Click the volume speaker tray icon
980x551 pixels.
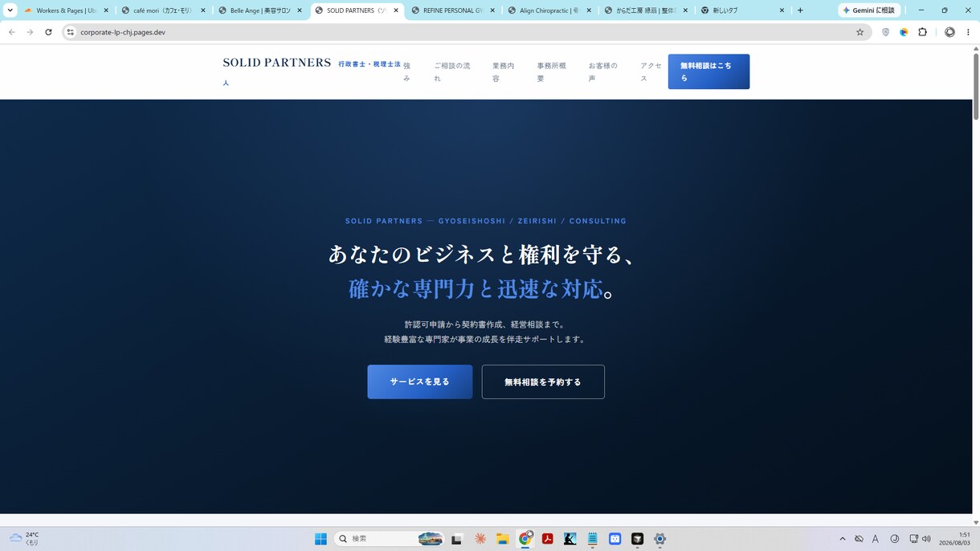click(926, 539)
